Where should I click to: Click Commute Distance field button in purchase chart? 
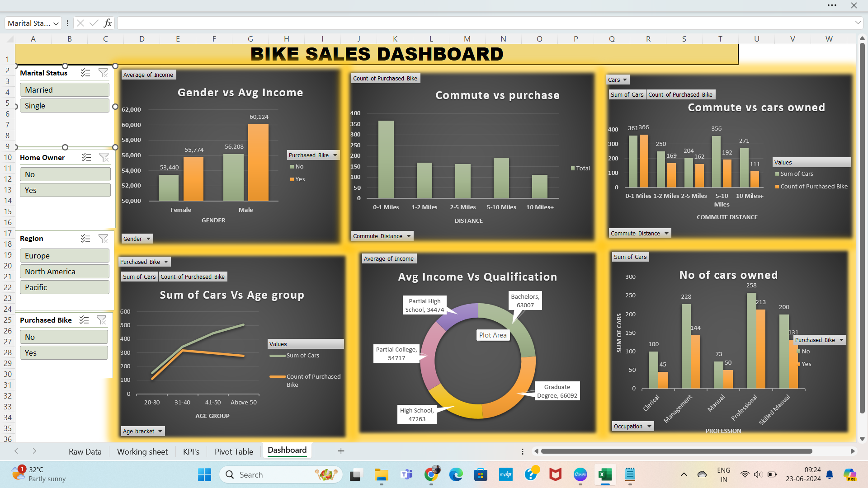[x=382, y=236]
